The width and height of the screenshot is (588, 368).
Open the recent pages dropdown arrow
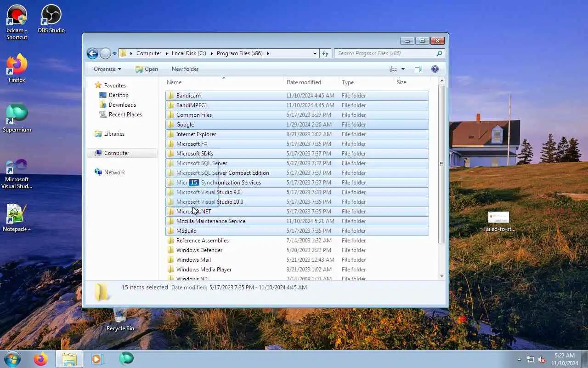coord(114,54)
